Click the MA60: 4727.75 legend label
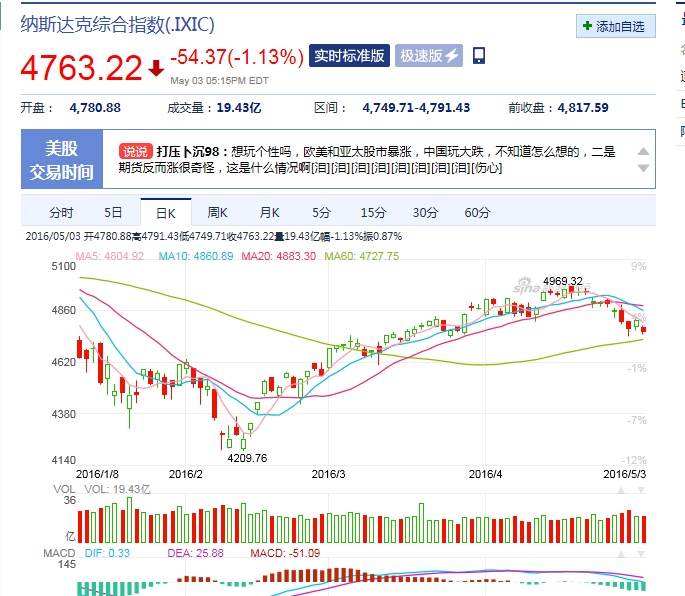Viewport: 685px width, 596px height. 362,256
